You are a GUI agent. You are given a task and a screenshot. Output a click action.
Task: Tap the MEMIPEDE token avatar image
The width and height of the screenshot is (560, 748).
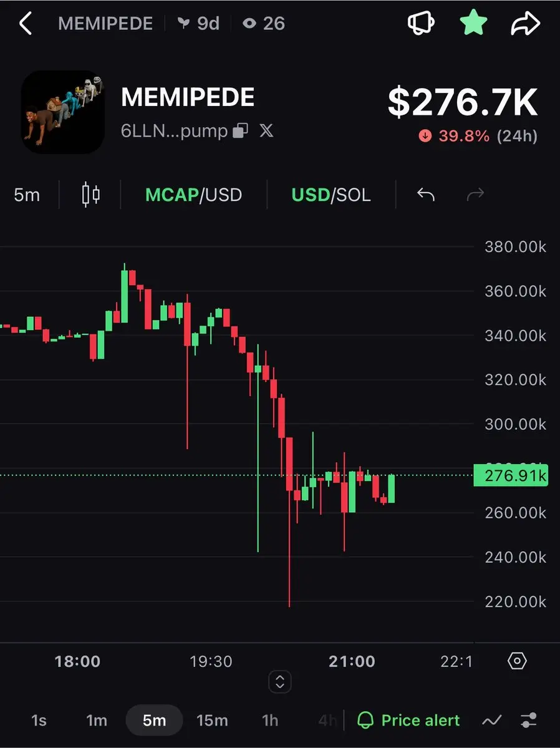(x=63, y=112)
